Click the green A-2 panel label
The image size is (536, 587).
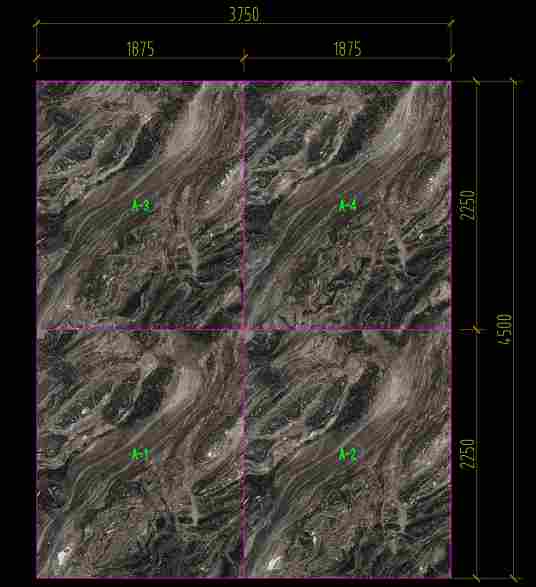click(348, 455)
